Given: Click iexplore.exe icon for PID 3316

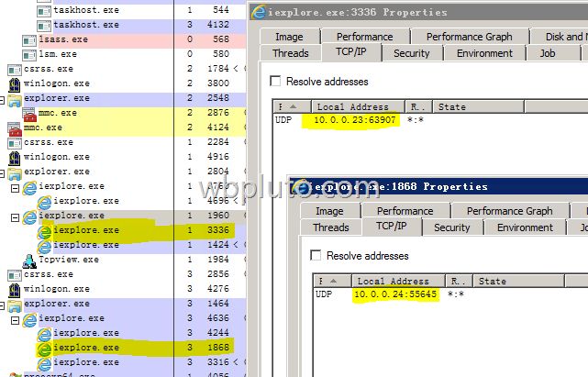Looking at the screenshot, I should click(x=44, y=363).
